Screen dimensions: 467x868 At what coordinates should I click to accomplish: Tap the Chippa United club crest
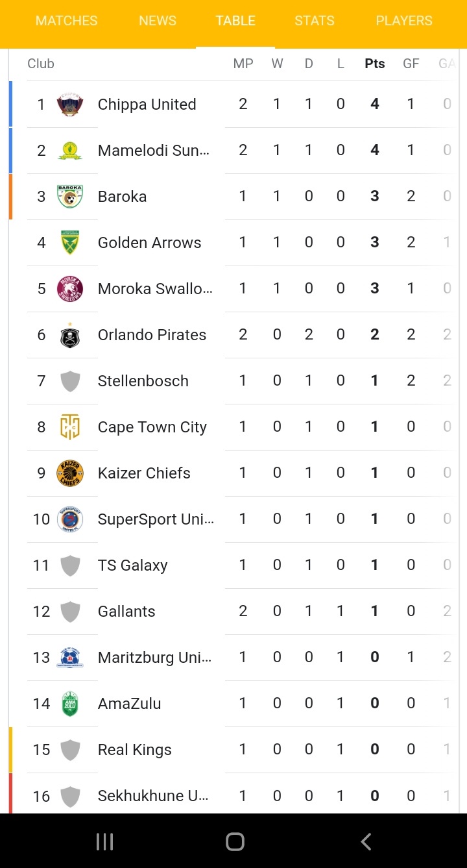click(70, 105)
